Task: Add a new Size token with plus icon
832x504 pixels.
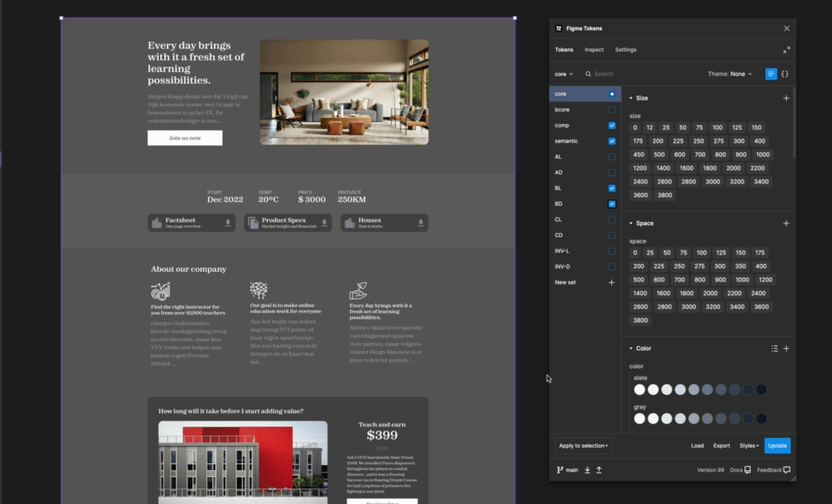Action: tap(786, 99)
